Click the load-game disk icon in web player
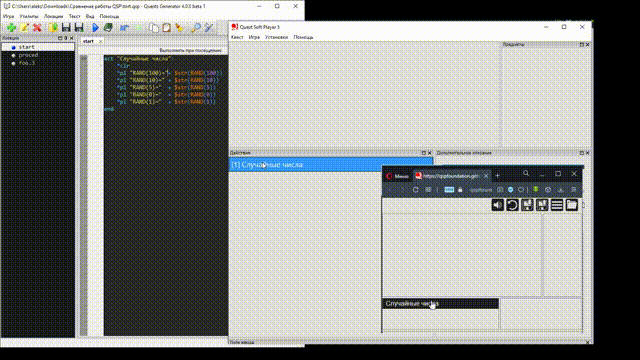The height and width of the screenshot is (360, 640). [x=542, y=205]
